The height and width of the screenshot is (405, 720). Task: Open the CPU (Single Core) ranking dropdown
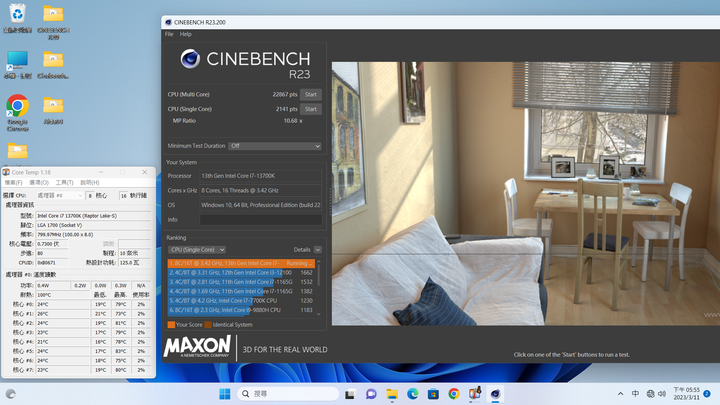click(x=197, y=250)
